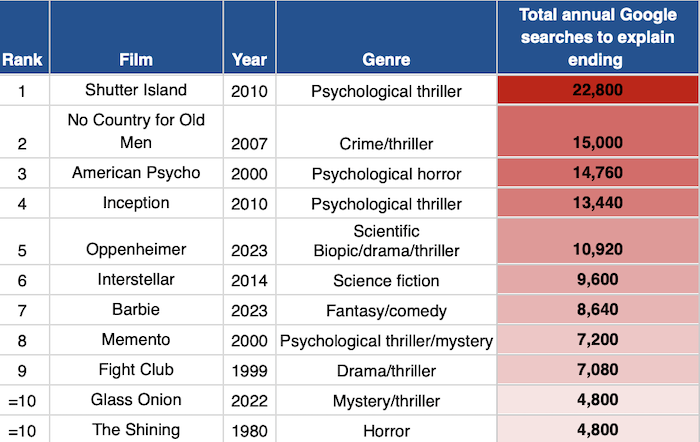
Task: Click the No Country for Old Men cell
Action: (x=136, y=132)
